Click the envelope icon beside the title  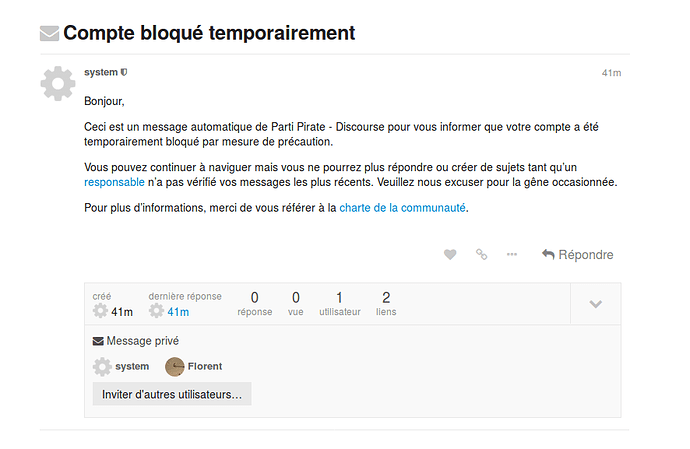49,33
